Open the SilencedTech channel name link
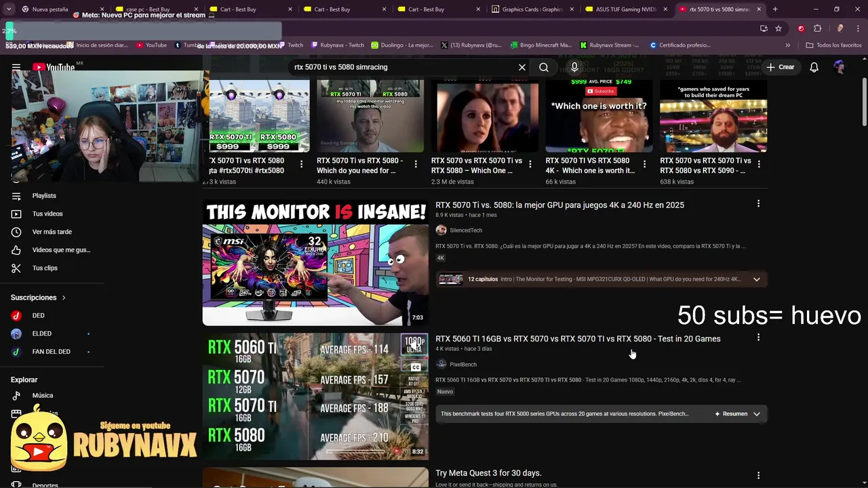 click(466, 230)
